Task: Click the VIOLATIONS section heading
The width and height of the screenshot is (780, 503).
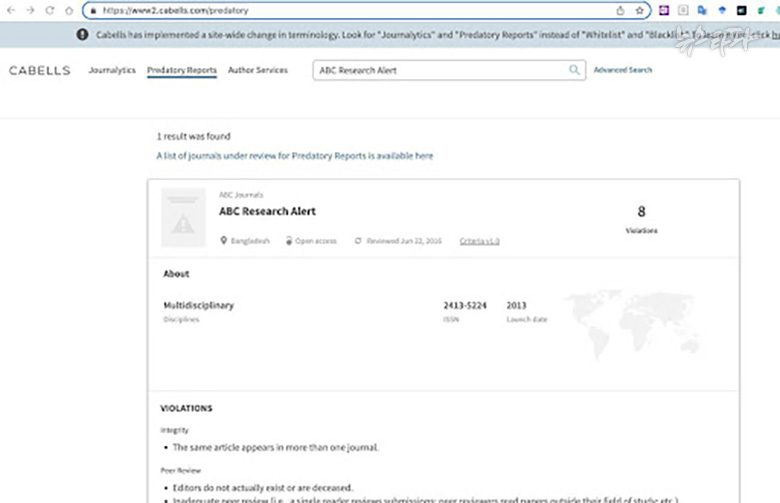Action: tap(186, 408)
